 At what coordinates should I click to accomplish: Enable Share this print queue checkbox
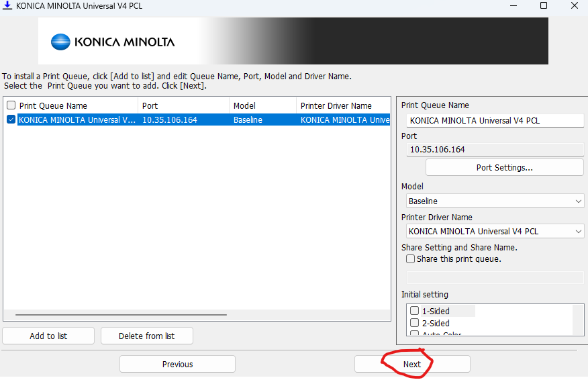click(x=411, y=259)
